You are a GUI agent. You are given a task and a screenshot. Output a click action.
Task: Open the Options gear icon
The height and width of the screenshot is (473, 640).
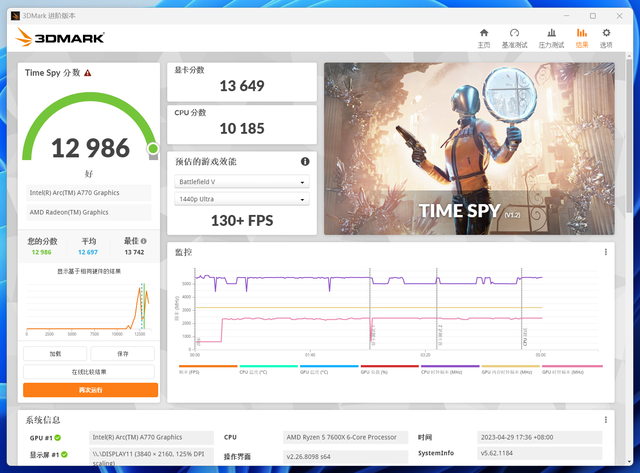(606, 33)
